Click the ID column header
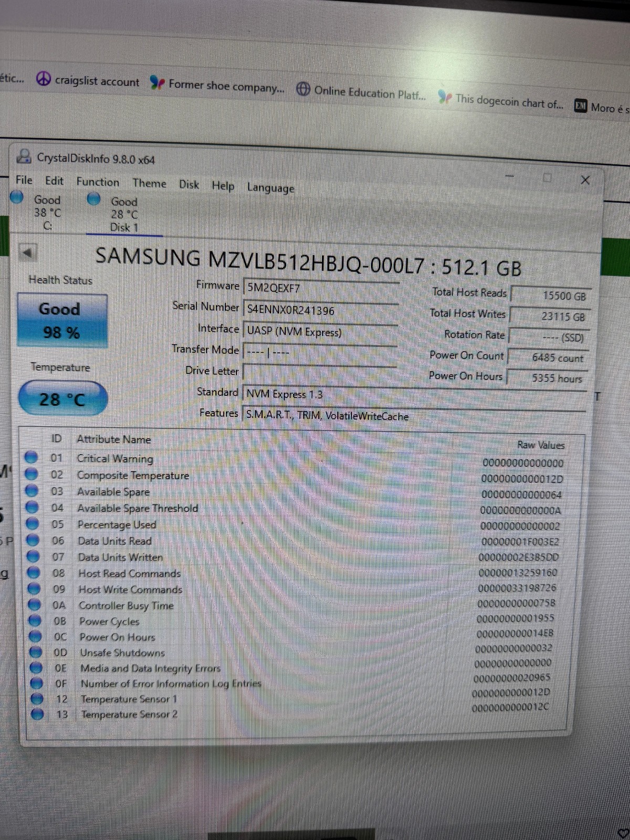630x840 pixels. pyautogui.click(x=57, y=438)
